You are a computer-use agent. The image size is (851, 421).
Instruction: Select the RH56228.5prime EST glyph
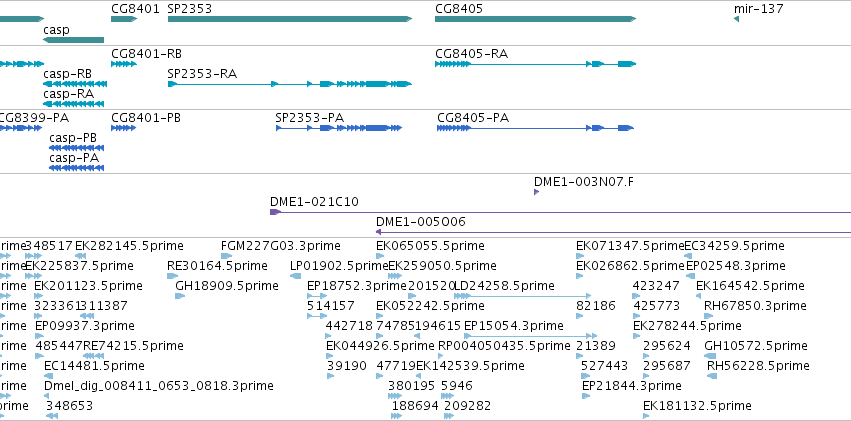[x=712, y=376]
